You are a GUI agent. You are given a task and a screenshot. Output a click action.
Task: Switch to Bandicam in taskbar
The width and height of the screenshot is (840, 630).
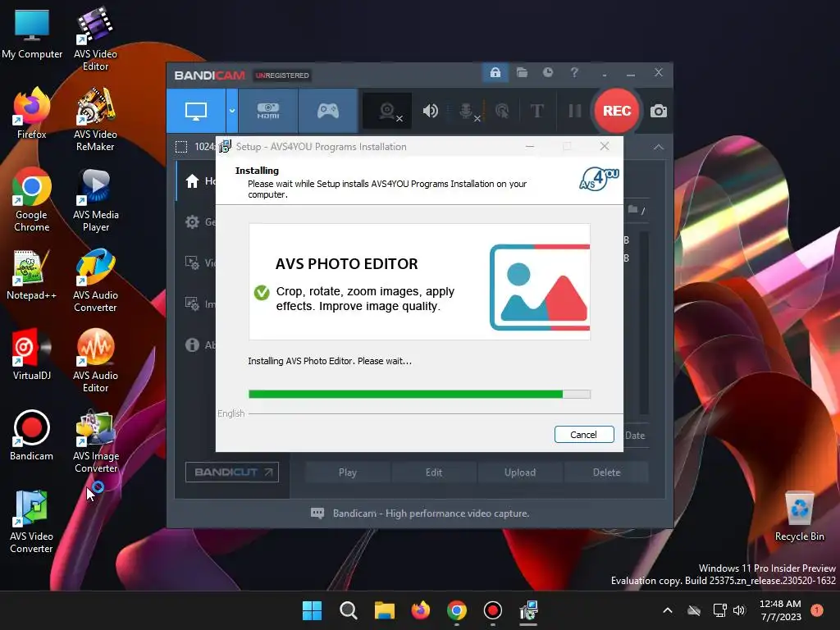pos(492,610)
